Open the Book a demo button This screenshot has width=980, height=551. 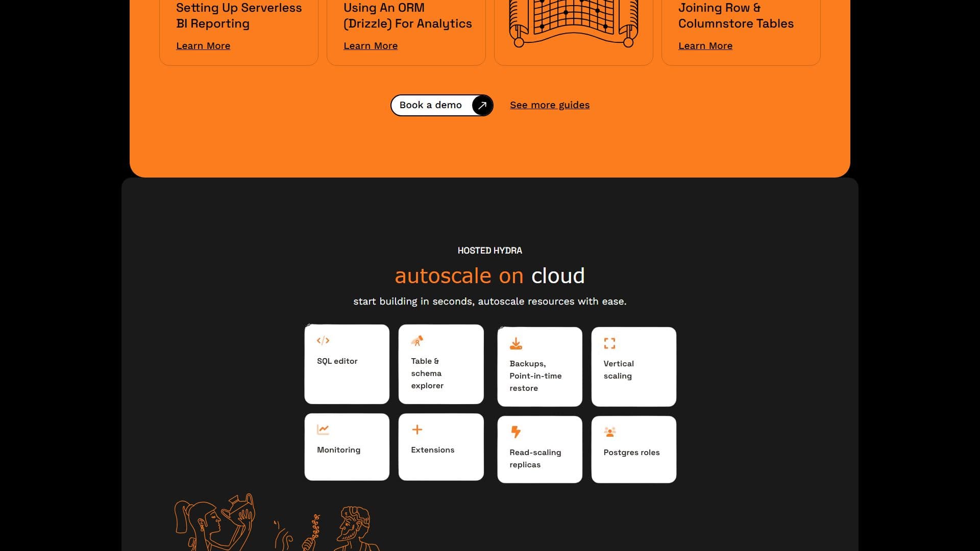[442, 105]
